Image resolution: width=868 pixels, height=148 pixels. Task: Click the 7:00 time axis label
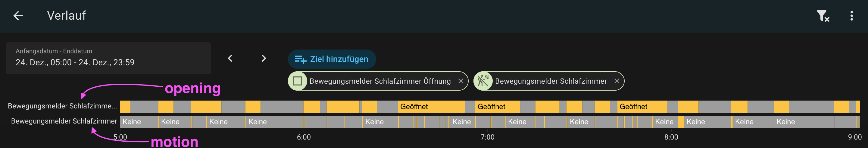pyautogui.click(x=487, y=137)
